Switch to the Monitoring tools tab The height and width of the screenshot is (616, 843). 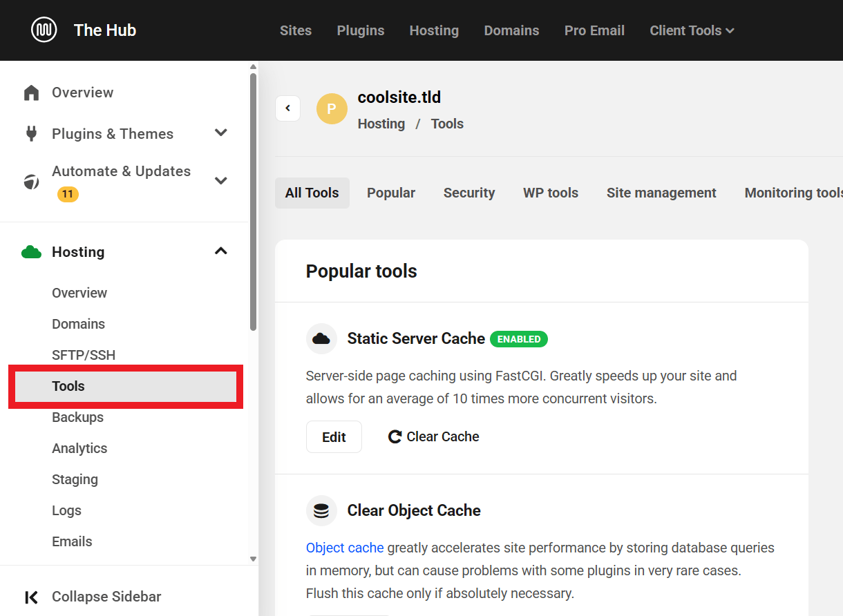coord(793,193)
